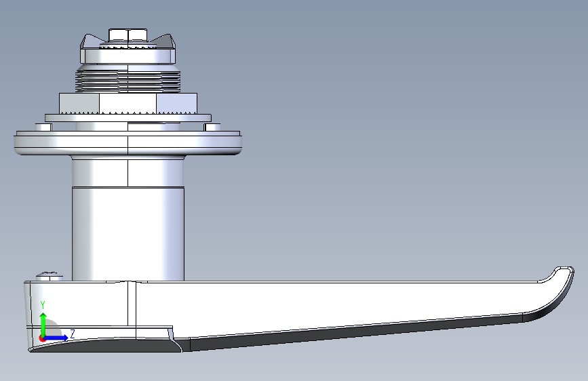Click the red origin dot of the coordinate triad
Image resolution: width=588 pixels, height=381 pixels.
(41, 338)
